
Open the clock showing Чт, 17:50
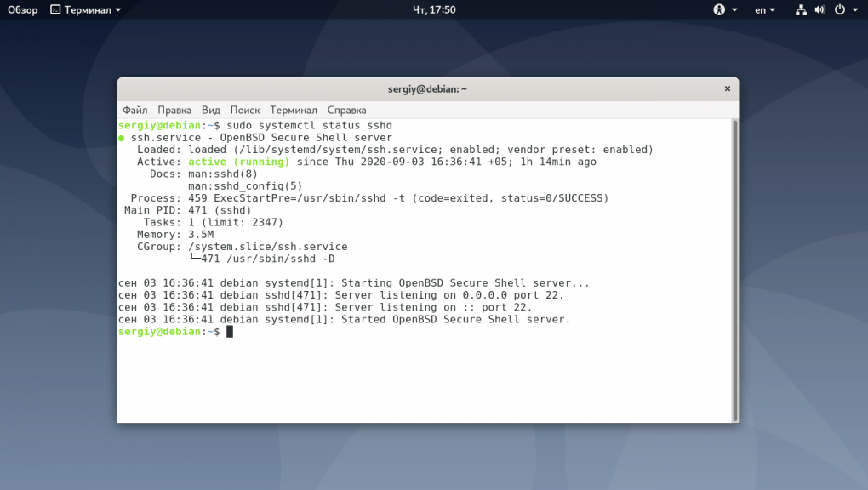pos(434,10)
